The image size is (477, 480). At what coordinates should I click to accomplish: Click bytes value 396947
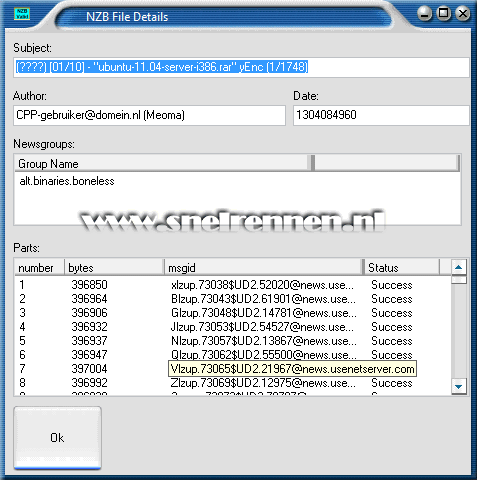click(x=89, y=355)
